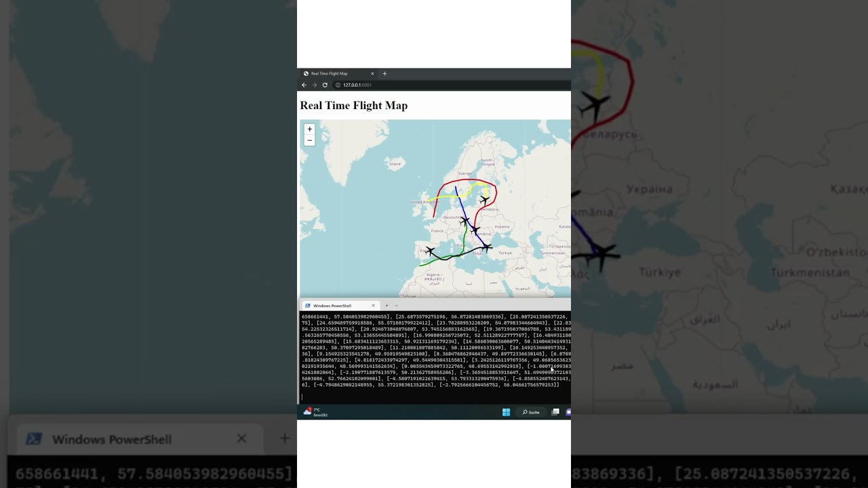Click the United Kingdom map label
Screen dimensions: 868x488
coord(425,202)
